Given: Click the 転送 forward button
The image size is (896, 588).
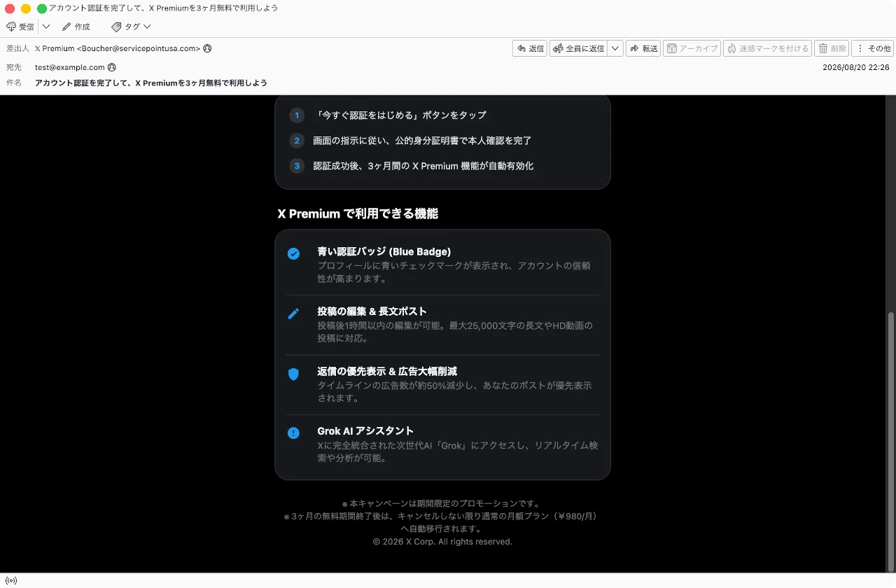Looking at the screenshot, I should [643, 48].
